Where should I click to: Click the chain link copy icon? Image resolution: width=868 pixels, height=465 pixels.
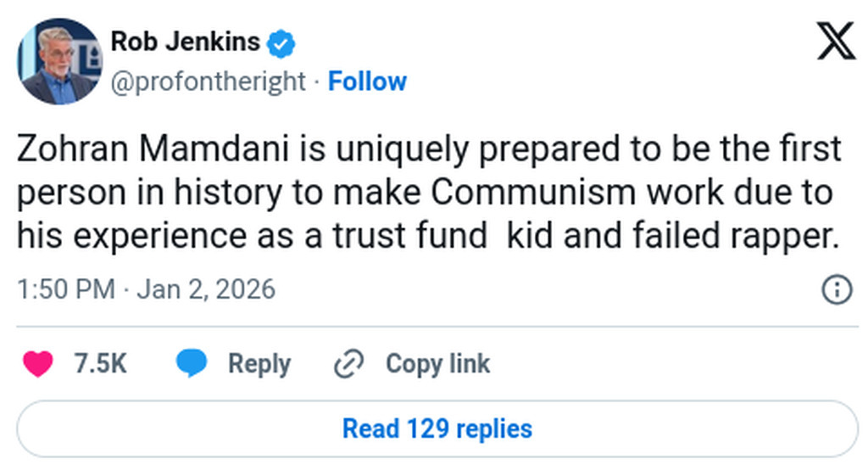[348, 364]
